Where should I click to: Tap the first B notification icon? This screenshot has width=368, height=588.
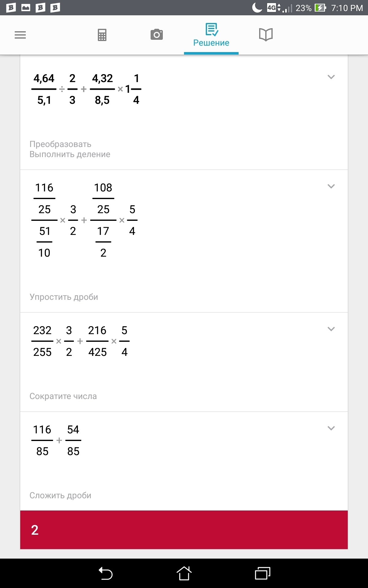(x=11, y=8)
